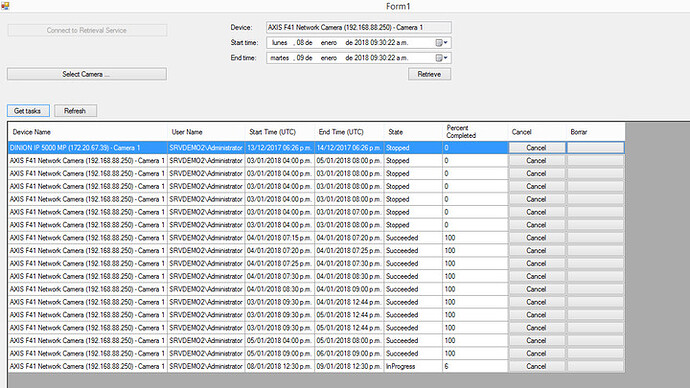Select the end time cell 03/01/2018 07:00 p.m.
Image resolution: width=690 pixels, height=388 pixels.
pos(349,212)
